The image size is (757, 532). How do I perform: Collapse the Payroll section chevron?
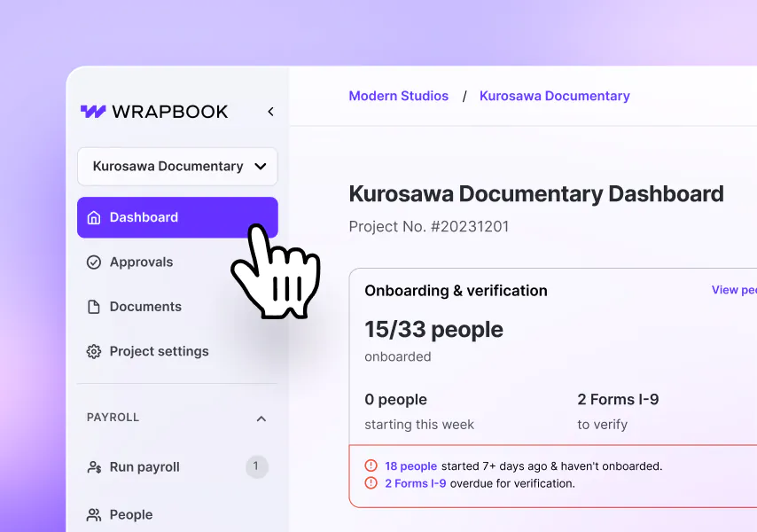(261, 419)
